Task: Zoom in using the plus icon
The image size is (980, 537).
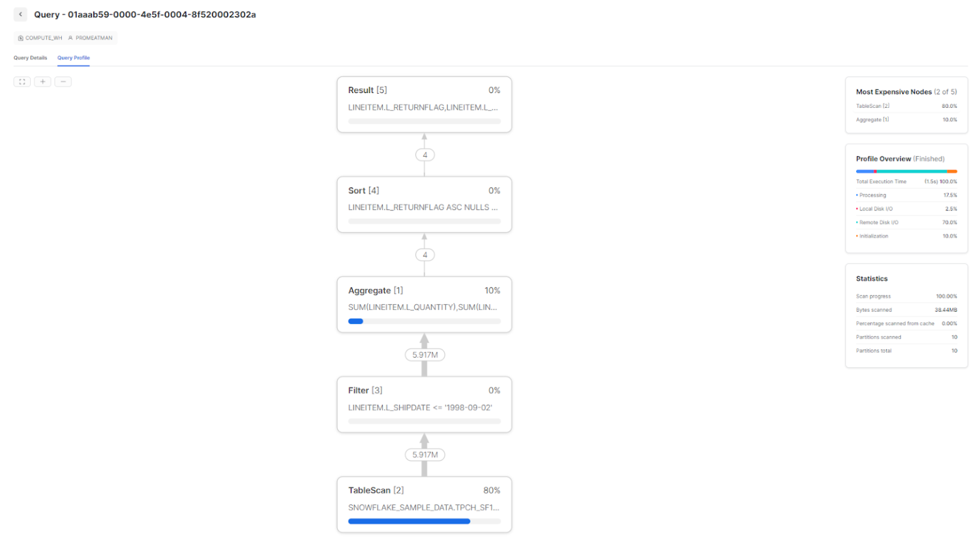Action: pyautogui.click(x=42, y=82)
